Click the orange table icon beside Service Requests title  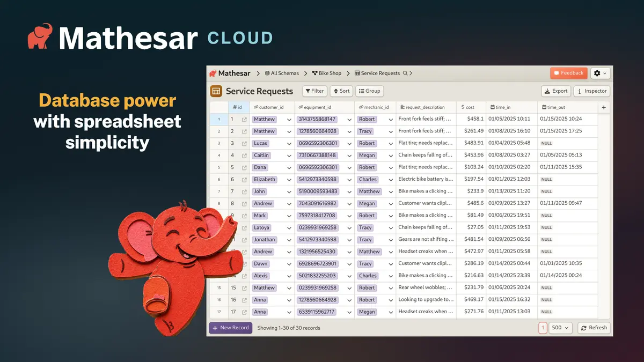point(216,91)
